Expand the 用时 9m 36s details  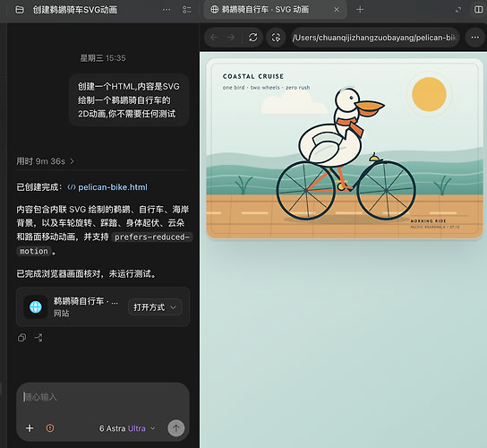(46, 161)
